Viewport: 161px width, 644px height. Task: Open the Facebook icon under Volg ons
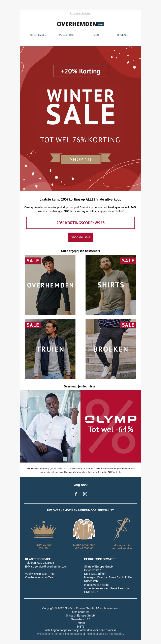(x=76, y=494)
